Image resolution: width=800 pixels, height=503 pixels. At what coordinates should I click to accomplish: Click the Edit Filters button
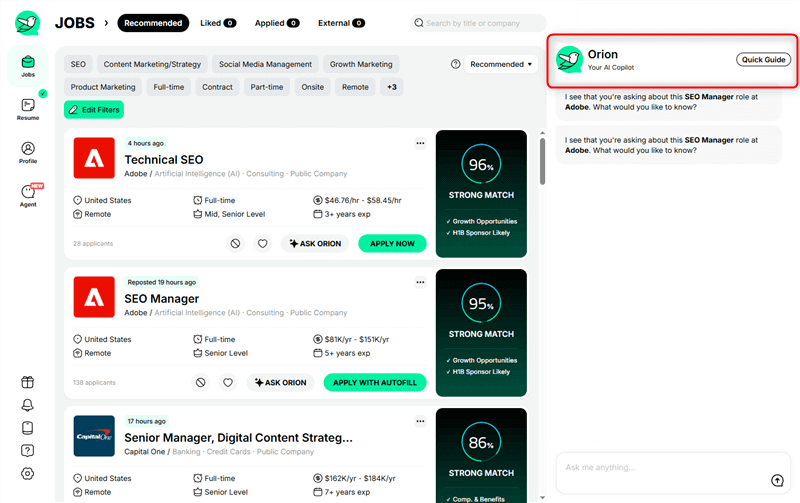(x=94, y=110)
